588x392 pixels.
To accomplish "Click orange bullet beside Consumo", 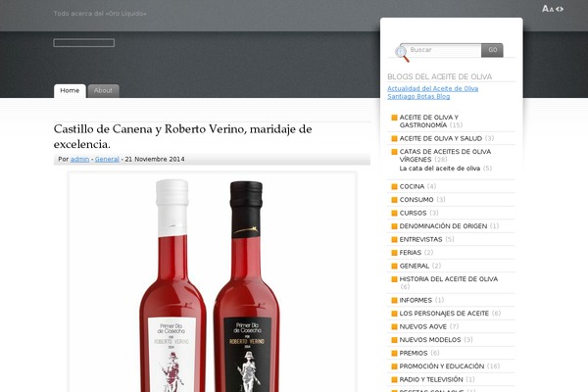I will coord(394,200).
